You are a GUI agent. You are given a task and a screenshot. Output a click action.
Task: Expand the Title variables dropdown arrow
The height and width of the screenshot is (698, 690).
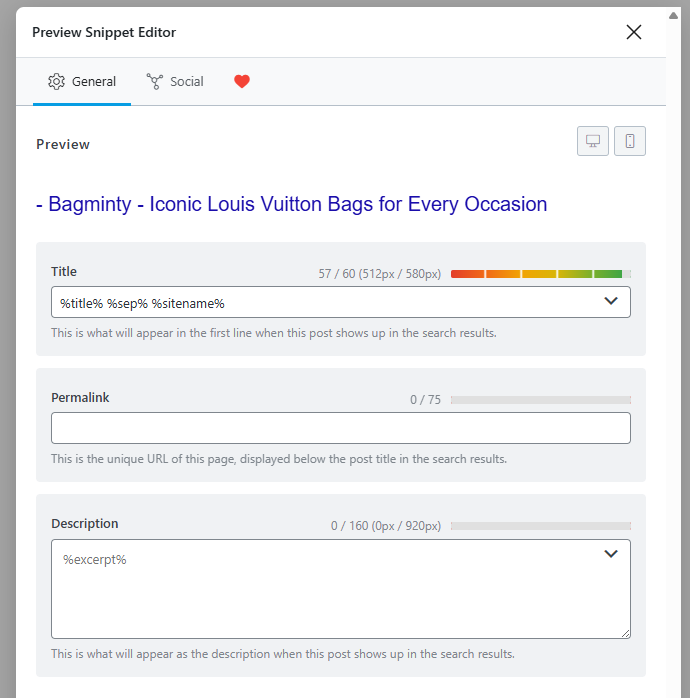click(x=612, y=301)
